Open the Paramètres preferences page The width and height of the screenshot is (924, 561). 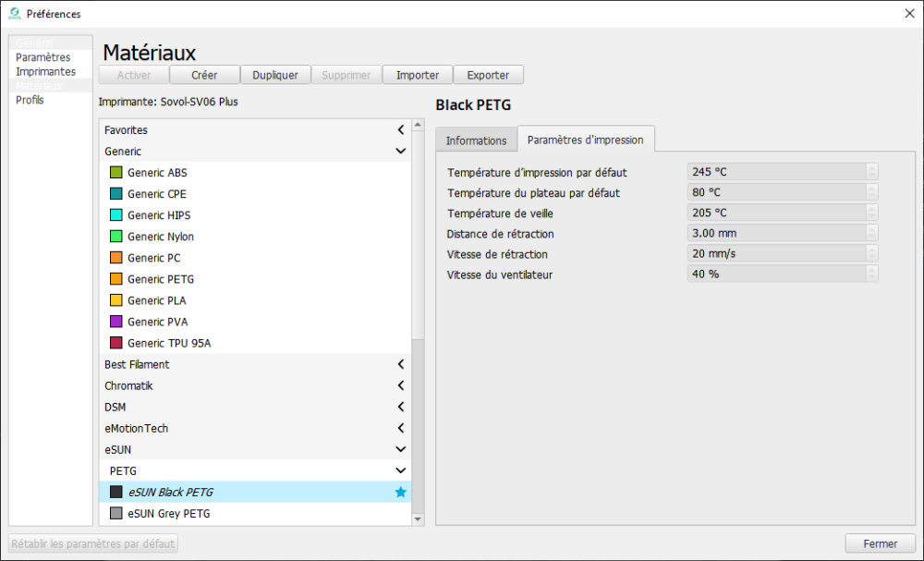tap(51, 57)
